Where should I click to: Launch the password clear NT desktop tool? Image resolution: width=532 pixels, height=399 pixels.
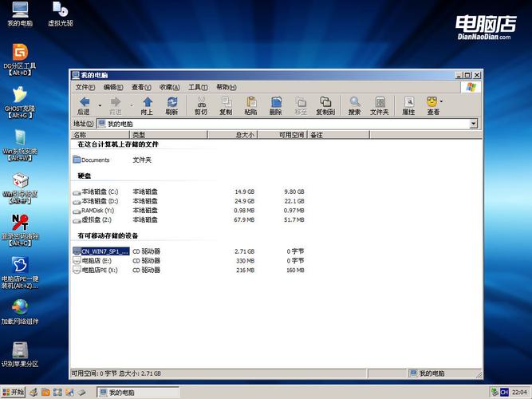(20, 231)
